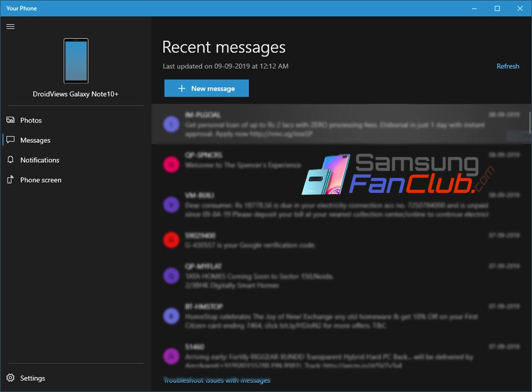Open the Notifications sidebar label
This screenshot has height=392, width=532.
pyautogui.click(x=39, y=160)
